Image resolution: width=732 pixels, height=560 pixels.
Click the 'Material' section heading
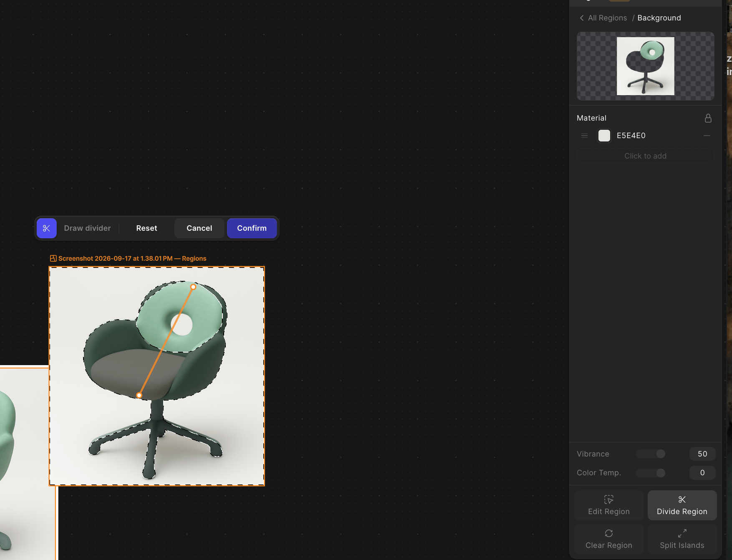pyautogui.click(x=591, y=118)
